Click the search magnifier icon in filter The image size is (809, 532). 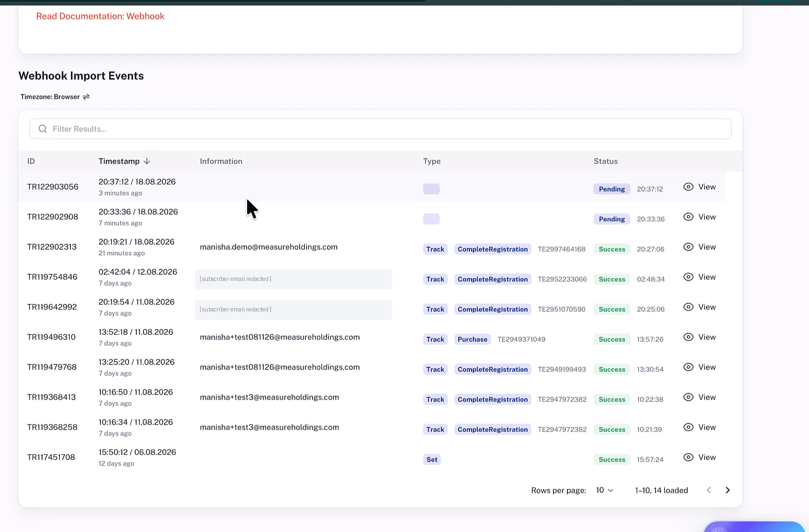point(43,129)
